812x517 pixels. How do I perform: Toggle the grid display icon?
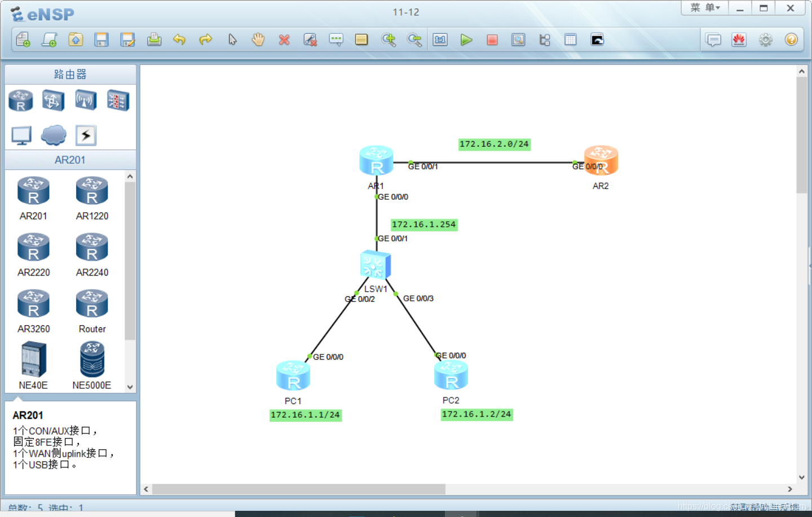pyautogui.click(x=571, y=40)
